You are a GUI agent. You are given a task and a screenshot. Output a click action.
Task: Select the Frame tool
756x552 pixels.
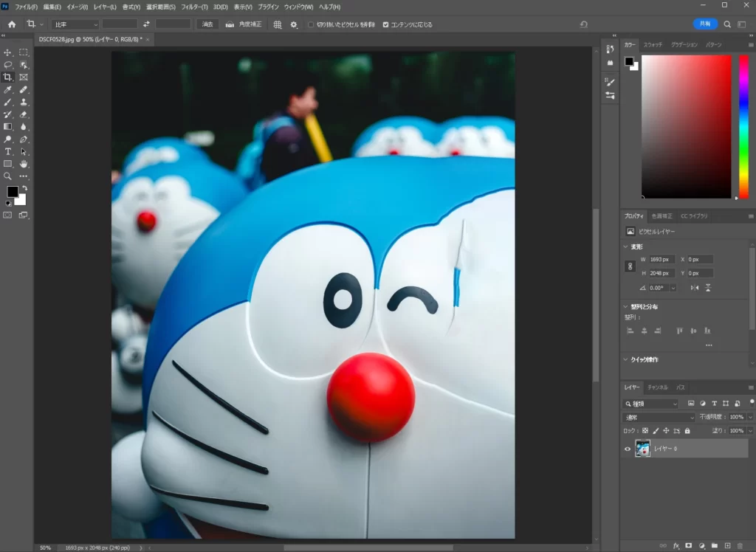coord(23,77)
